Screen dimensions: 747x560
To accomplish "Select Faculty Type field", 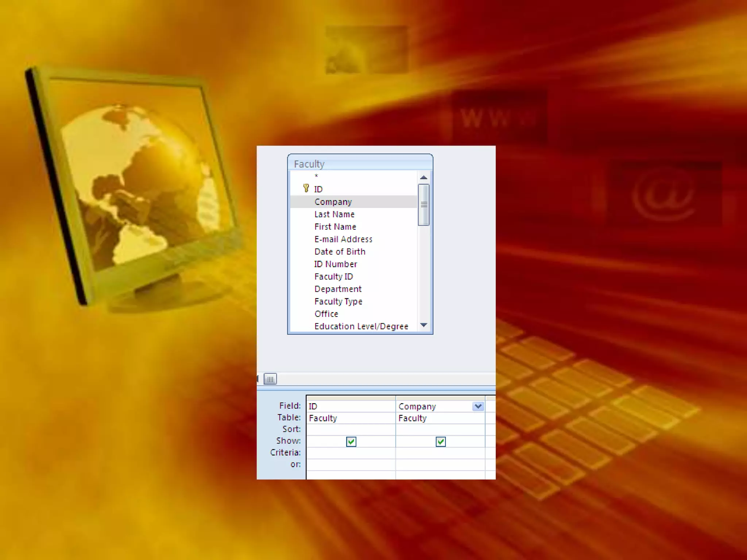I will pos(338,302).
